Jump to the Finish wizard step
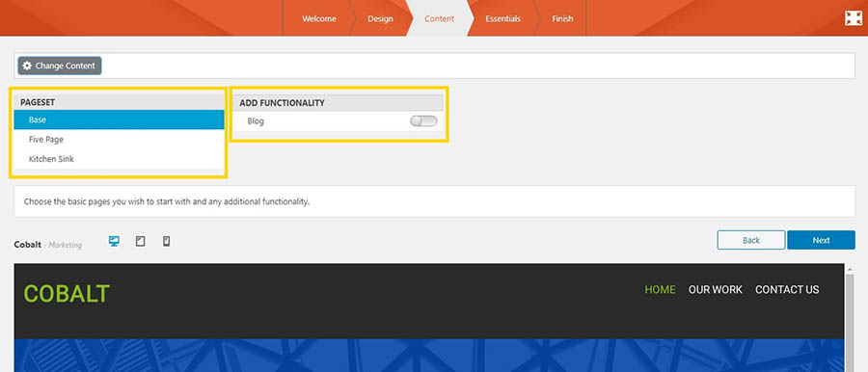Viewport: 868px width, 372px height. [562, 19]
